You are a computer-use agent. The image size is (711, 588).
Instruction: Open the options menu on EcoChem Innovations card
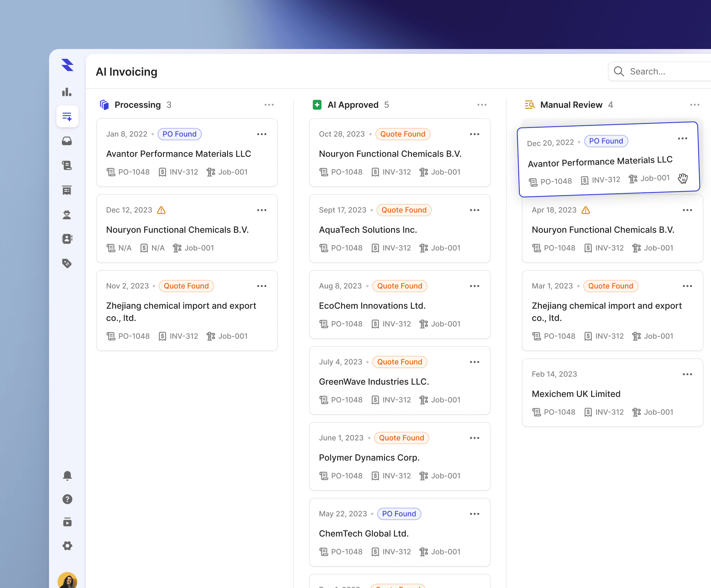[x=475, y=286]
